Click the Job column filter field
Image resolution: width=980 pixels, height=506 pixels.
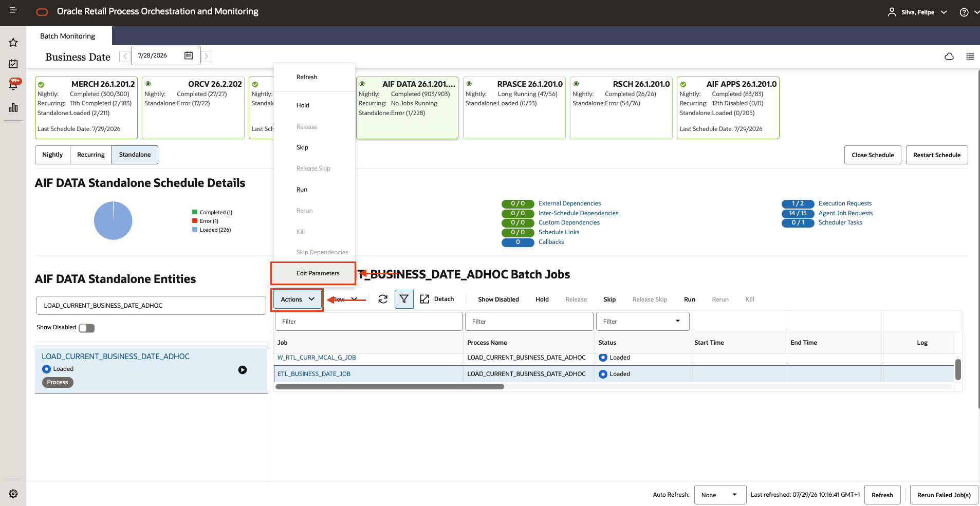(x=368, y=322)
